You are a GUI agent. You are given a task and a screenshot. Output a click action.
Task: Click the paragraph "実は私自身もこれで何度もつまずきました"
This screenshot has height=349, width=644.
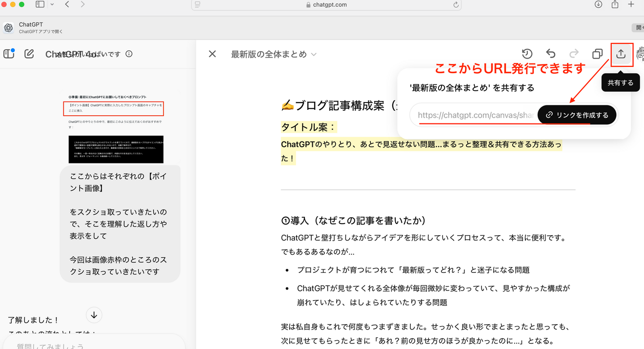425,334
